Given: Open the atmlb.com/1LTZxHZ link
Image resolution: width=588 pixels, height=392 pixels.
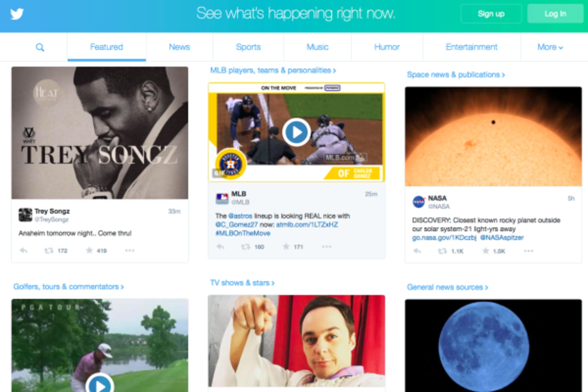Looking at the screenshot, I should click(307, 224).
